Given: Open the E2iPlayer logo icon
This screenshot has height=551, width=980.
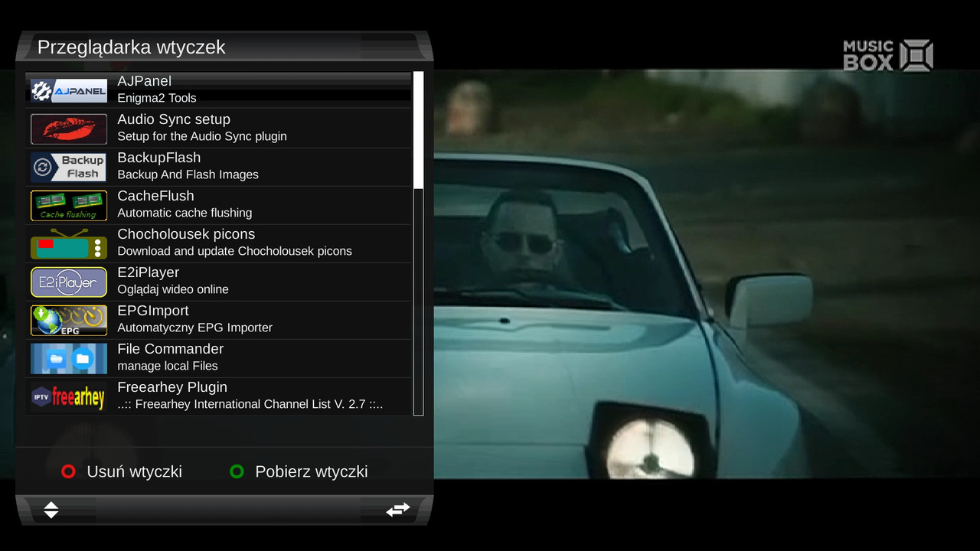Looking at the screenshot, I should 69,282.
